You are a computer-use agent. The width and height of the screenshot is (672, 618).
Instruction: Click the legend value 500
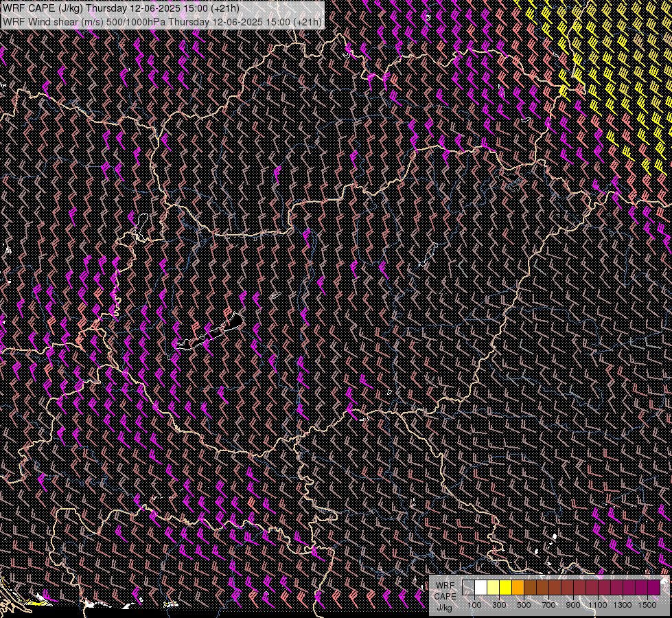524,605
